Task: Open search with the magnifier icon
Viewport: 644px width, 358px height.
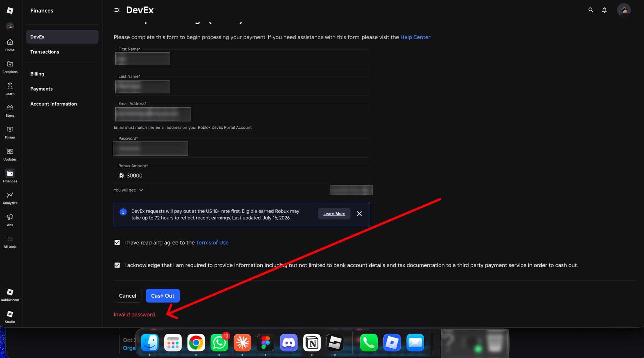Action: 591,10
